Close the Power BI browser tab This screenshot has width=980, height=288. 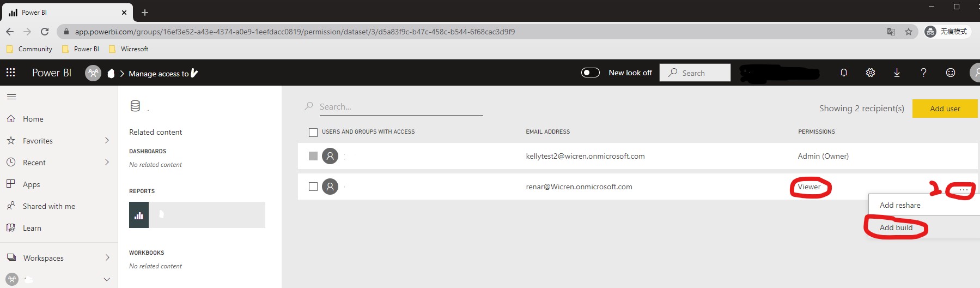pyautogui.click(x=124, y=12)
